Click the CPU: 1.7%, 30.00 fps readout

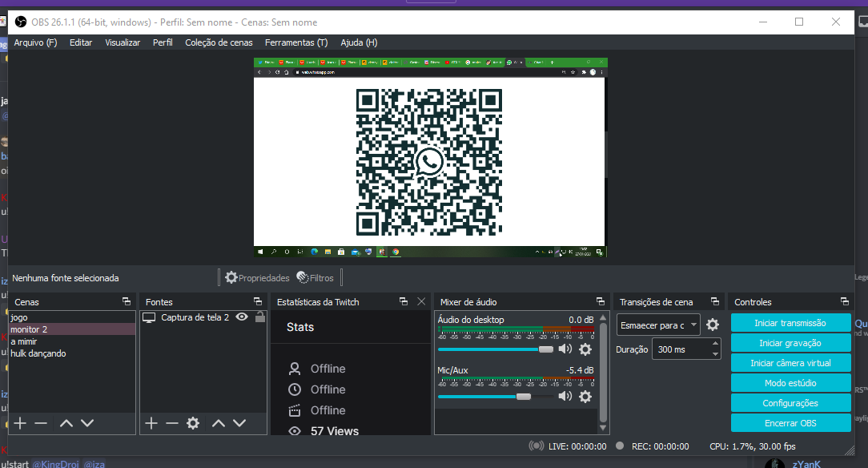point(753,446)
